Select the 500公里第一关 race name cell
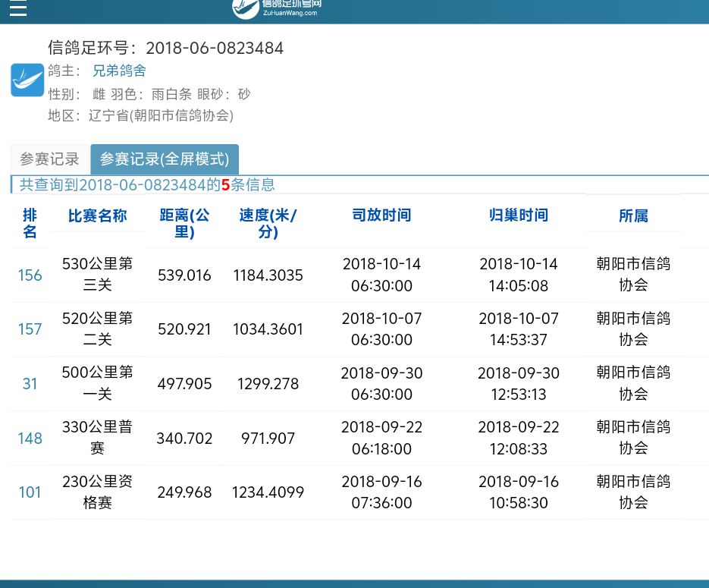 pos(97,383)
